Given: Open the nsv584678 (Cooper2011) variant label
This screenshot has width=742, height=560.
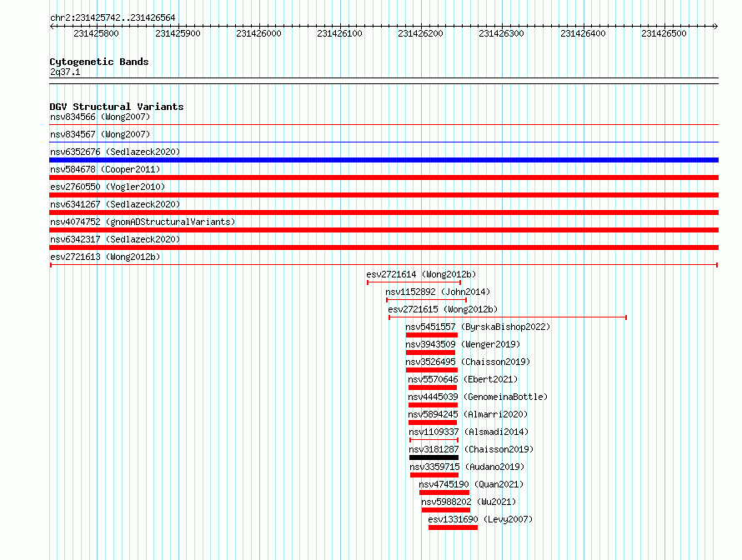Looking at the screenshot, I should click(x=105, y=169).
